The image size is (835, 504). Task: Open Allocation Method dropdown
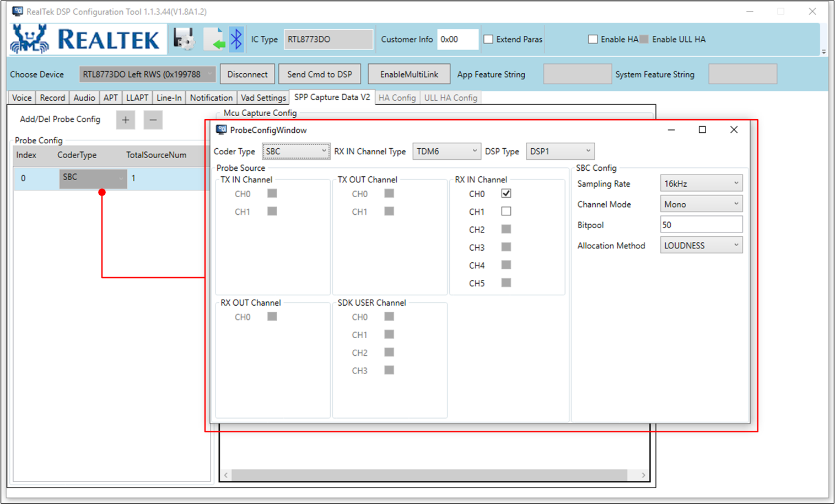tap(701, 245)
